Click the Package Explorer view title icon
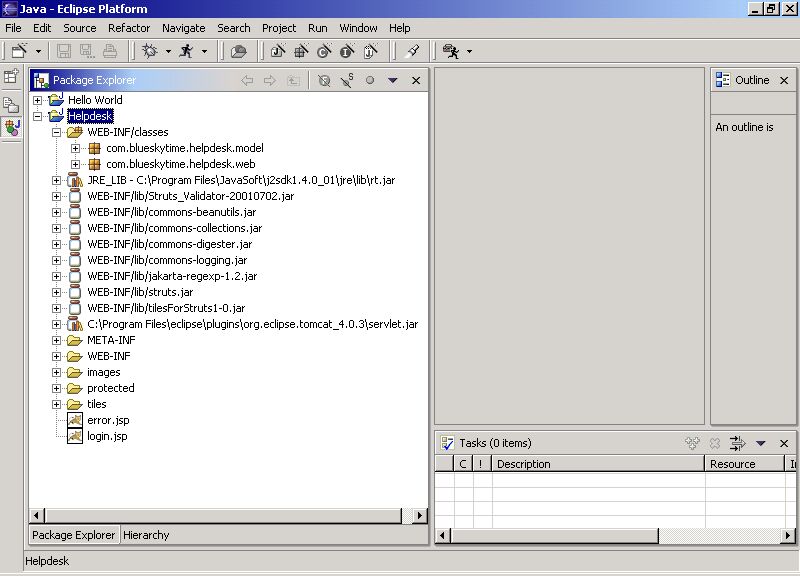The height and width of the screenshot is (576, 800). coord(41,80)
